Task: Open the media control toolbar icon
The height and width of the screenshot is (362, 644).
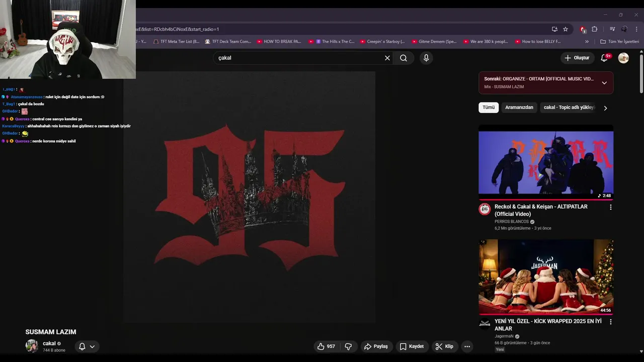Action: pos(612,29)
